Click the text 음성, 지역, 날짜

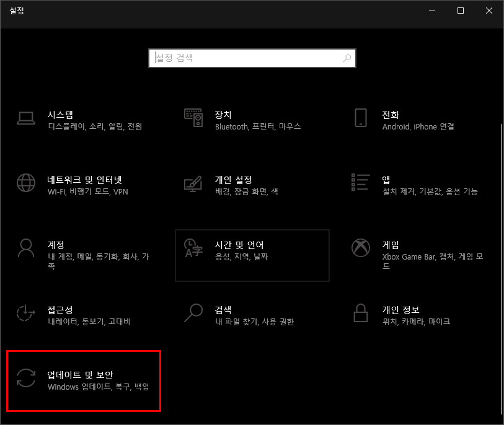[x=241, y=256]
